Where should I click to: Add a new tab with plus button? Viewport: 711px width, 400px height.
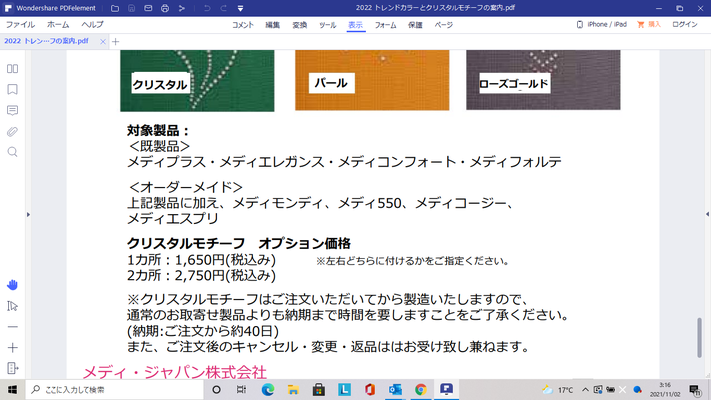(116, 42)
